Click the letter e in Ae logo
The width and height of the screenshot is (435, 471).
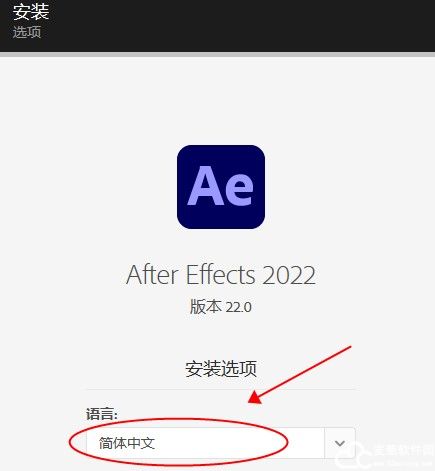coord(236,190)
